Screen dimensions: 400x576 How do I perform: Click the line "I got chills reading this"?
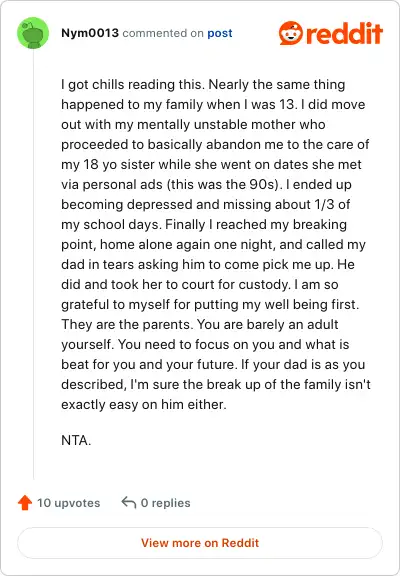(x=132, y=84)
